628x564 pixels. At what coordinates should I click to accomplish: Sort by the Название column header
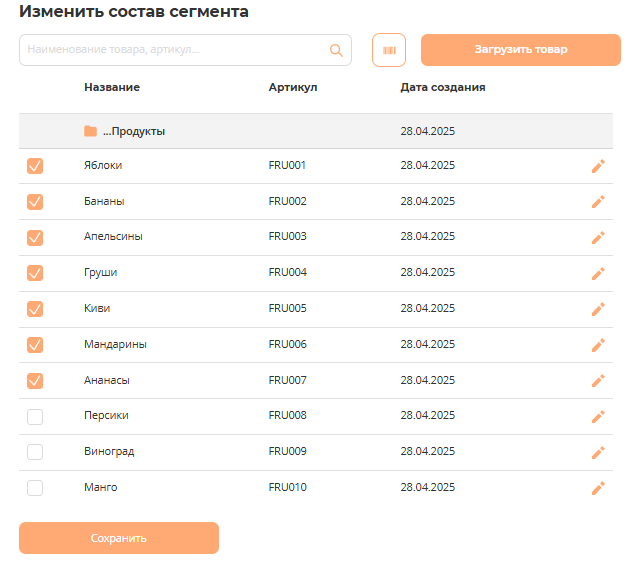point(112,87)
